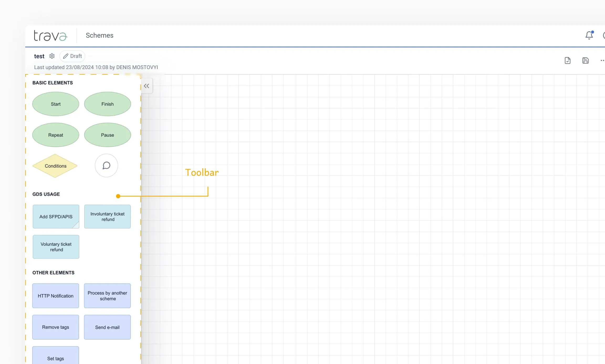Click the validate document check icon
The width and height of the screenshot is (605, 364).
tap(567, 61)
